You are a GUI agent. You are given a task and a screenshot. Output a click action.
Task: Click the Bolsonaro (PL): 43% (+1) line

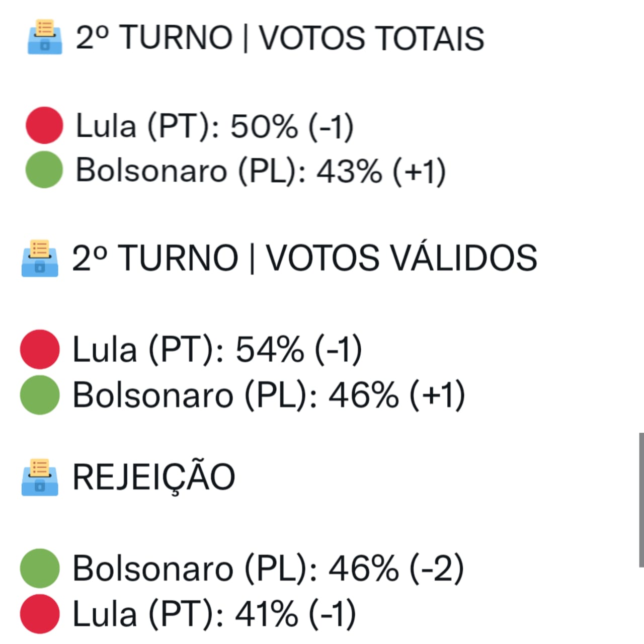click(261, 171)
